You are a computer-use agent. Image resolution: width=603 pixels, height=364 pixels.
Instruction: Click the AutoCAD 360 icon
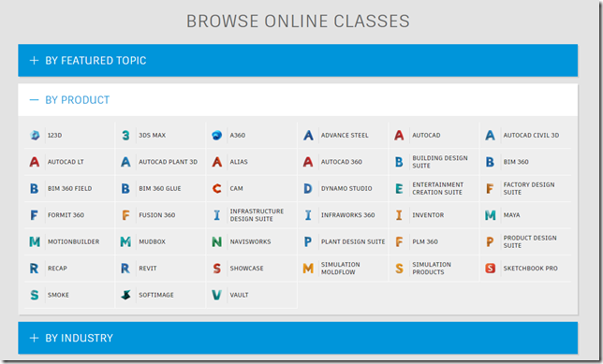[x=308, y=162]
